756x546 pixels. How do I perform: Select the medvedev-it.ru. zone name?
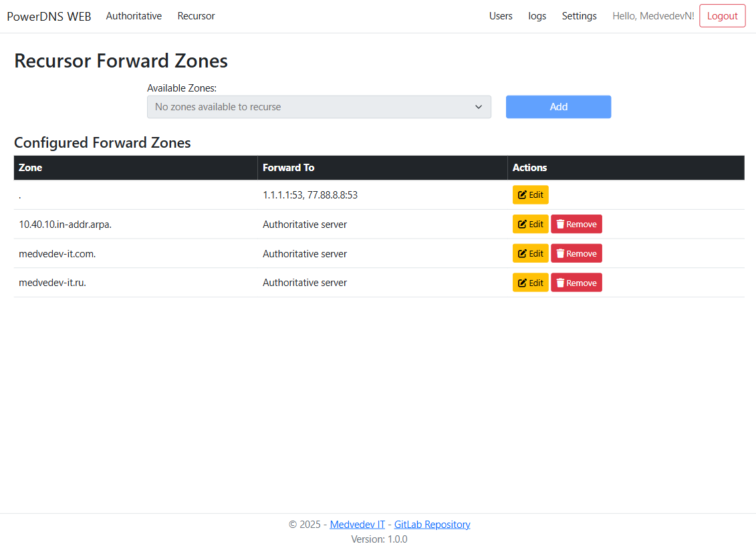(53, 283)
